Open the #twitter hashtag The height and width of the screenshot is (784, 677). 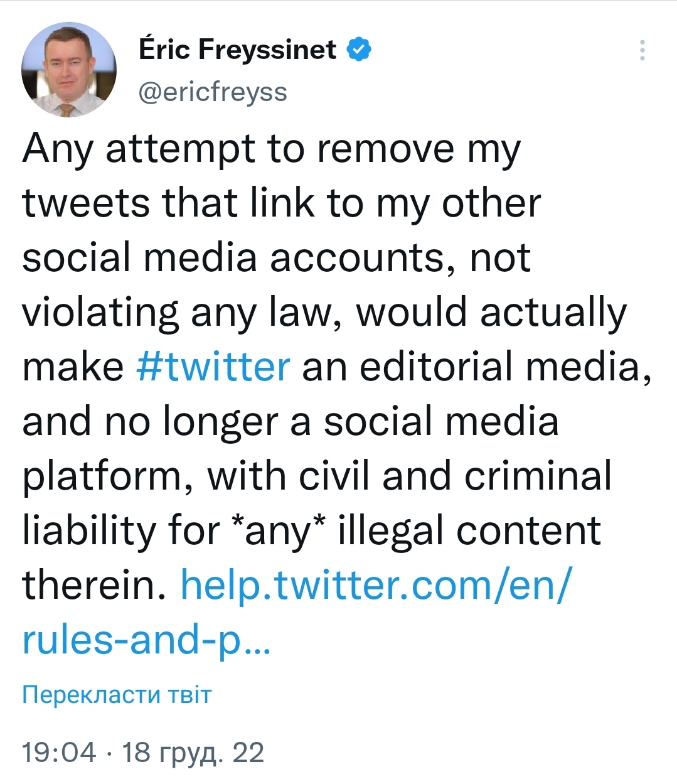click(x=213, y=366)
